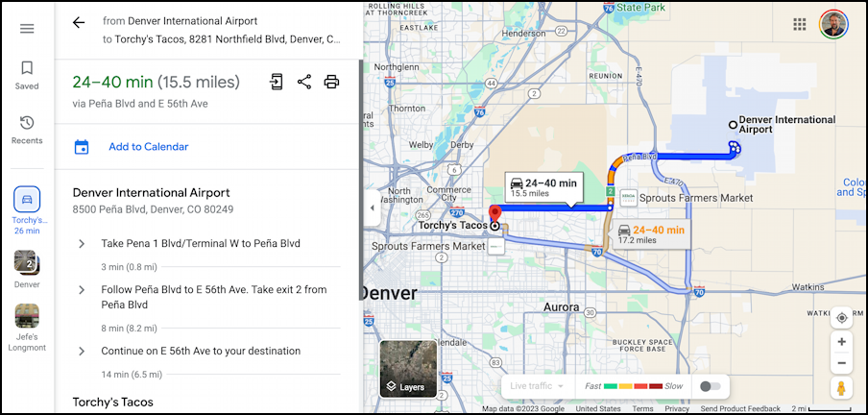Open the Privacy link
This screenshot has width=868, height=415.
click(677, 409)
